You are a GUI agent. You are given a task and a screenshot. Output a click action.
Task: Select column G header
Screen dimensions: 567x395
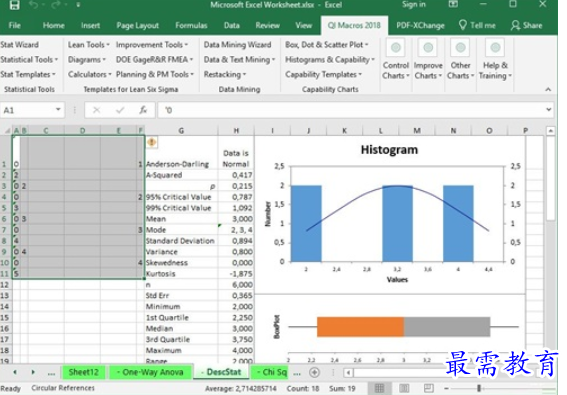coord(181,131)
